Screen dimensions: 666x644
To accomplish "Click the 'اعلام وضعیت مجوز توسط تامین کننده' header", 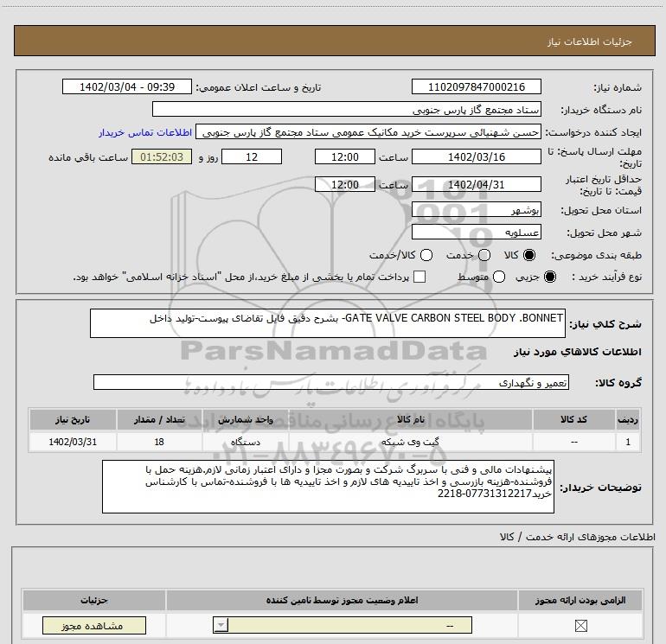I will point(342,600).
